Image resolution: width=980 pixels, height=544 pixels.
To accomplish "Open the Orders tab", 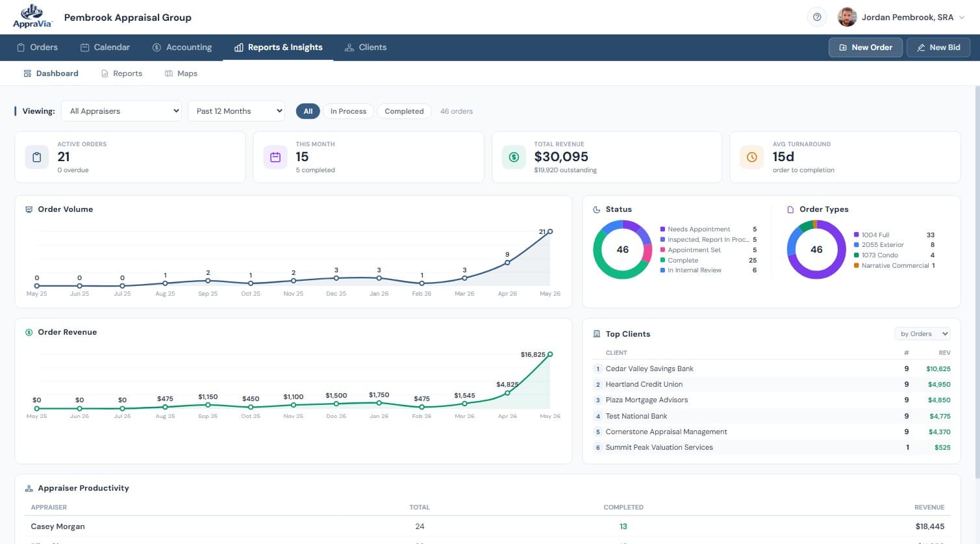I will coord(37,47).
